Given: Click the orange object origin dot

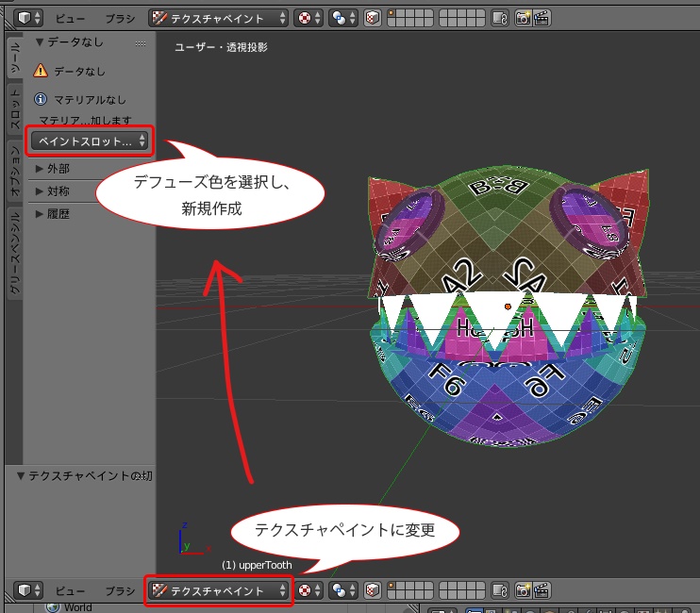Looking at the screenshot, I should tap(508, 306).
